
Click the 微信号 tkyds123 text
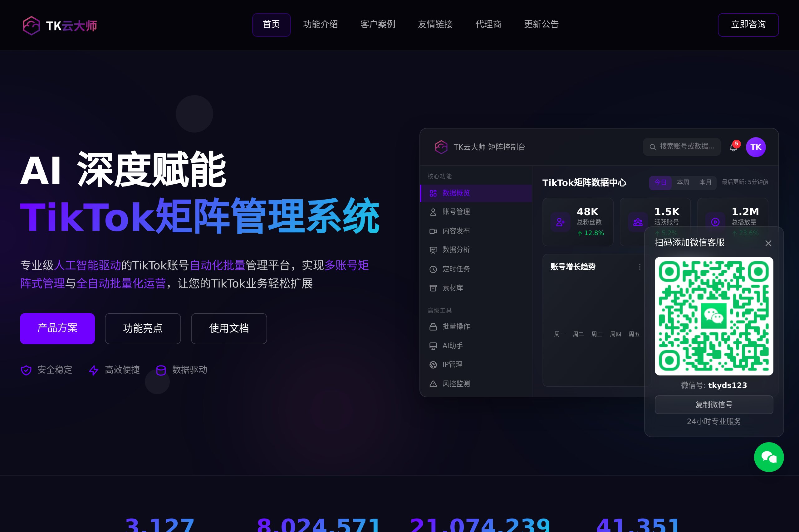tap(714, 385)
